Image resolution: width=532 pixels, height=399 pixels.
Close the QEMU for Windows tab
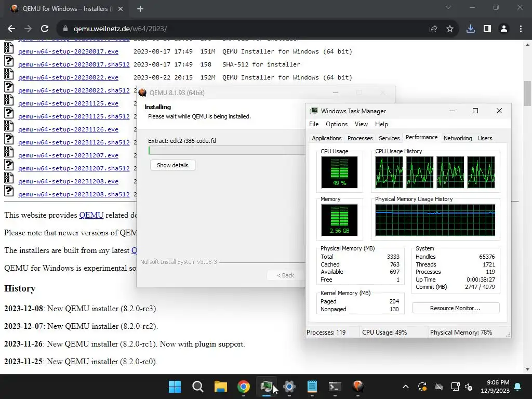[x=121, y=9]
